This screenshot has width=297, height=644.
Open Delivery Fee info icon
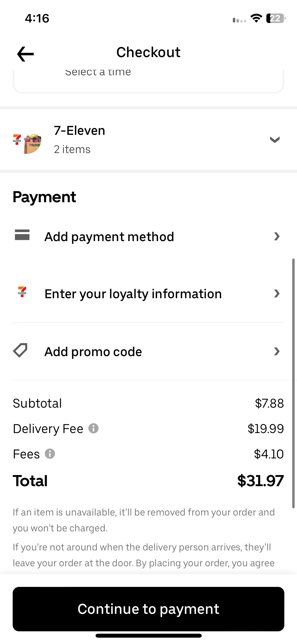click(x=93, y=428)
